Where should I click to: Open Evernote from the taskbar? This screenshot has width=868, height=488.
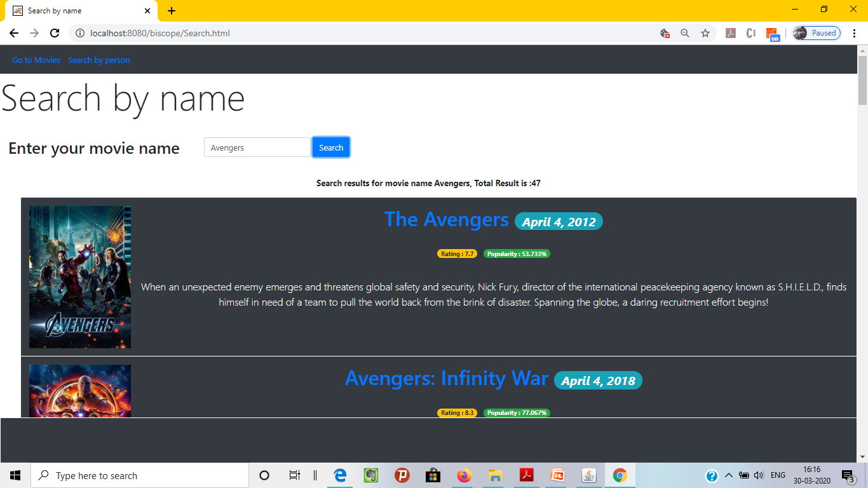[x=371, y=475]
